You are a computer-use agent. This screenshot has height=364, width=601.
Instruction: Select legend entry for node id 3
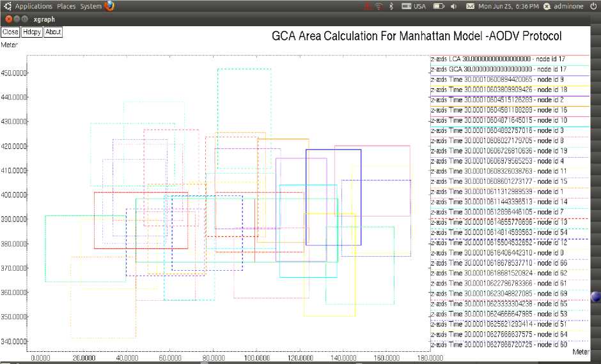(x=497, y=130)
